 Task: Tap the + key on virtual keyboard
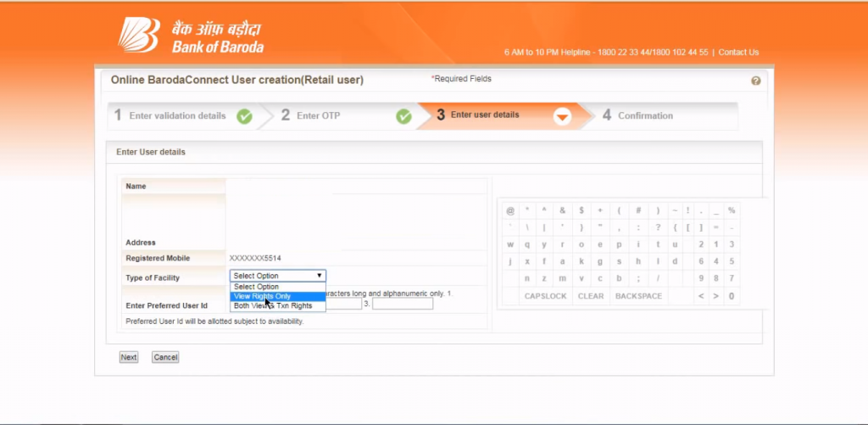[x=600, y=210]
